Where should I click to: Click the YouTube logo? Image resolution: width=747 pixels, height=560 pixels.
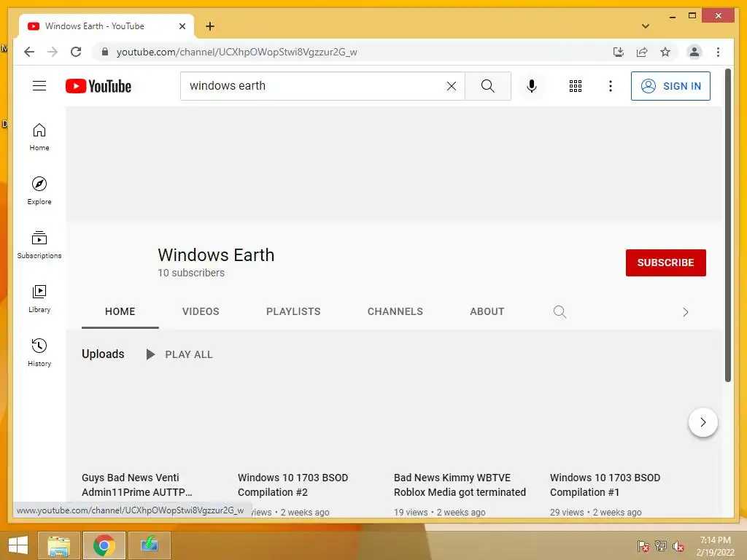98,86
